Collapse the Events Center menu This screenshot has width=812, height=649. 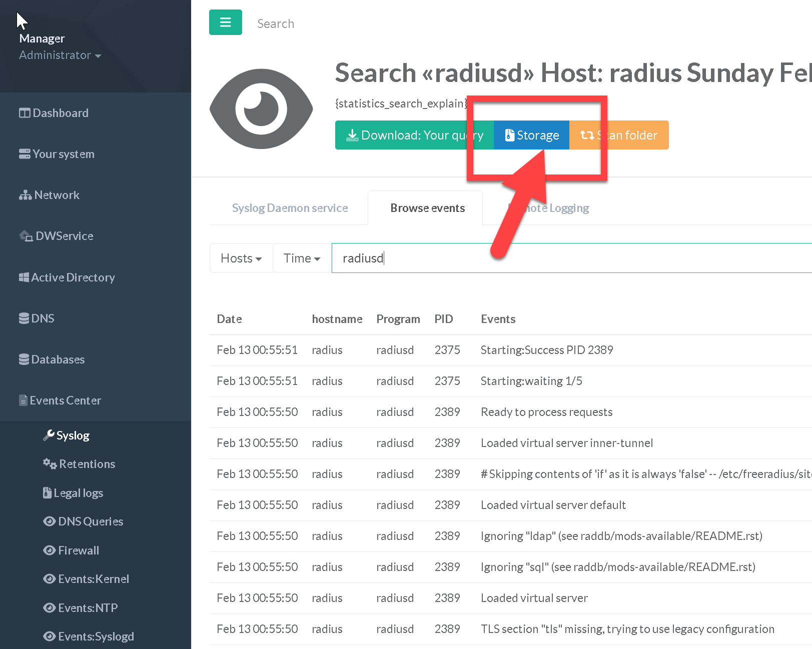[60, 400]
